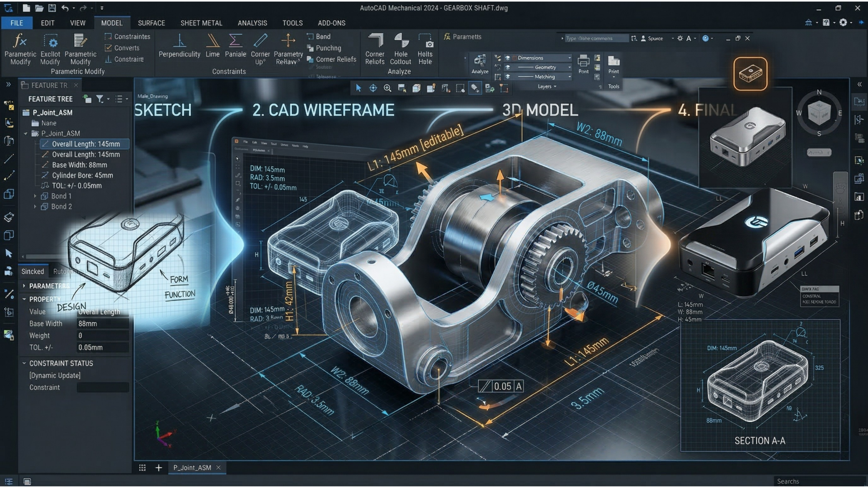Switch to the Sheet Metal ribbon tab
This screenshot has width=868, height=488.
click(201, 23)
